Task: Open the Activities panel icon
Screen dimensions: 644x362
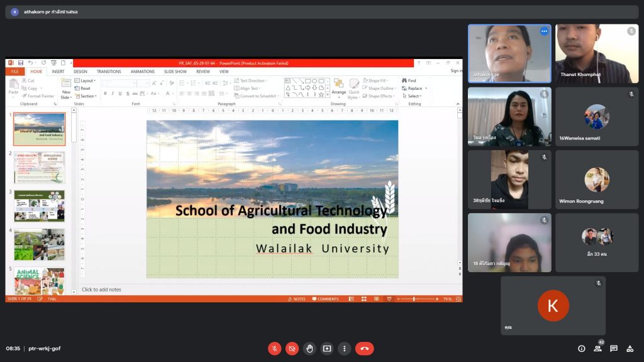Action: tap(630, 348)
